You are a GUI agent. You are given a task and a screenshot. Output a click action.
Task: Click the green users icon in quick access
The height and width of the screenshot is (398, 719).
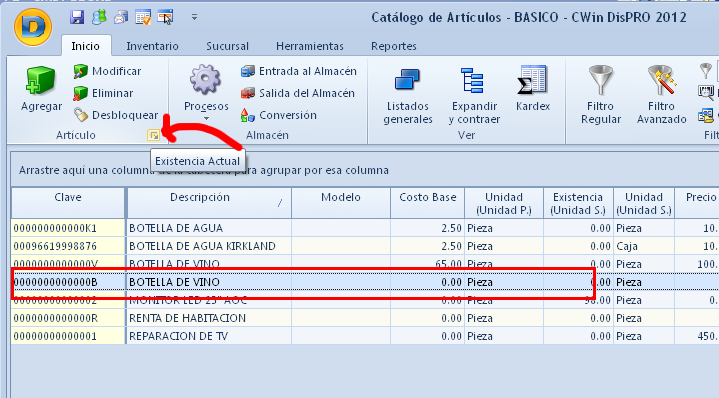coord(99,17)
